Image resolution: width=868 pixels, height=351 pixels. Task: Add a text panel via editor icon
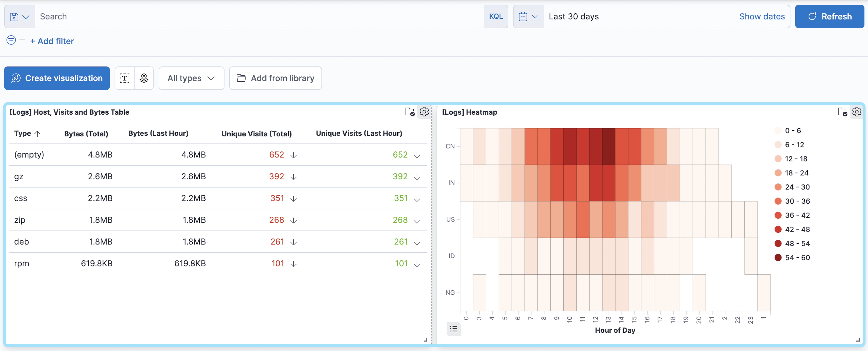coord(124,78)
